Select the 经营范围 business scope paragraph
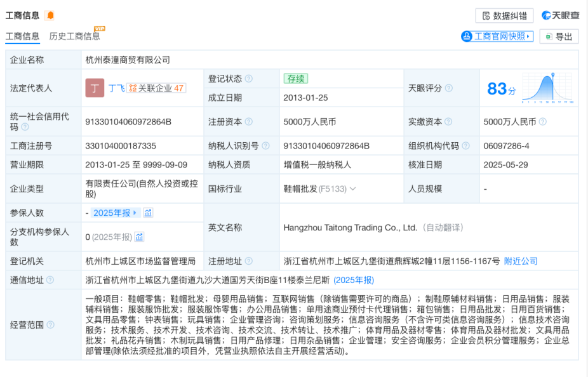588x377 pixels. (x=328, y=325)
